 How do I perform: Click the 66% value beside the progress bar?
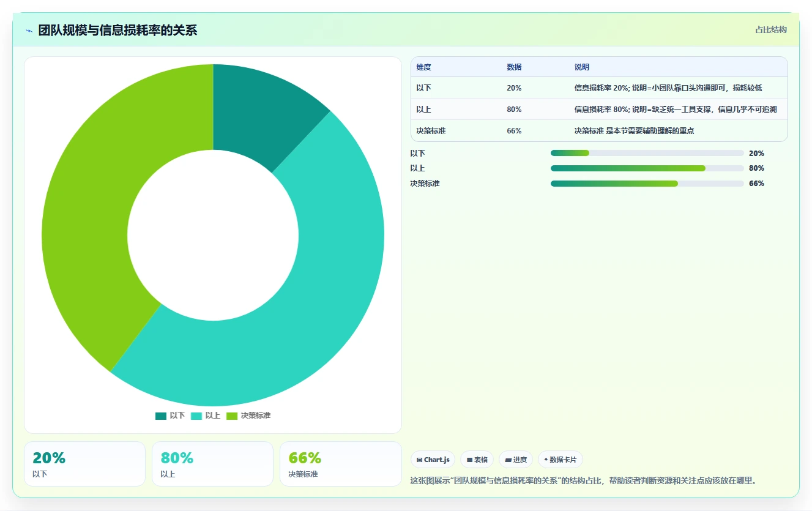756,184
